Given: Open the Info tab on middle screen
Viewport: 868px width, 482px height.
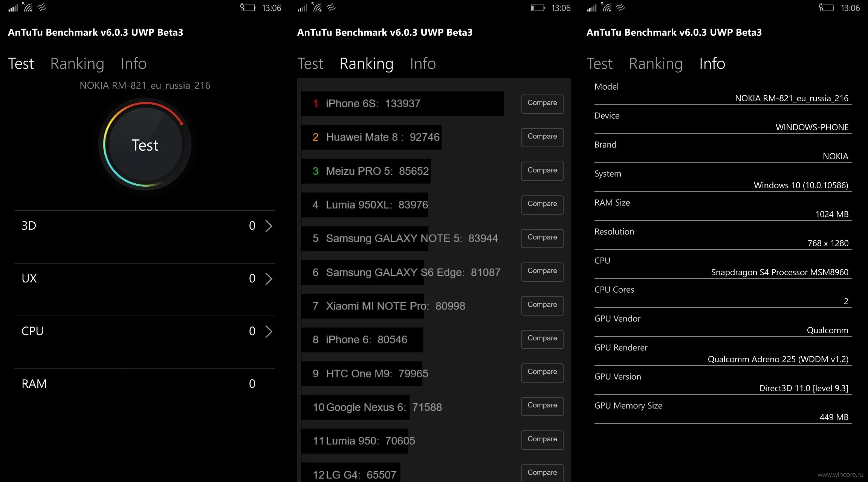Looking at the screenshot, I should [x=423, y=64].
